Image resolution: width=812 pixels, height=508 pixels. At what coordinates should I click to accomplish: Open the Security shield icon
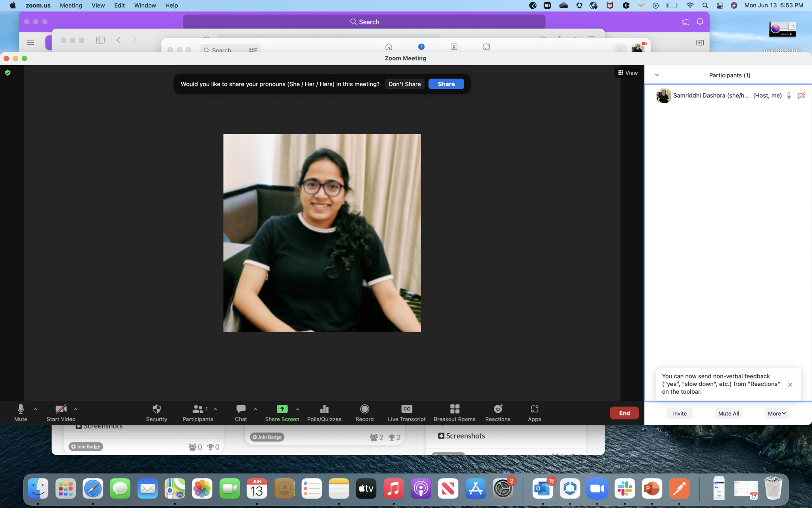[157, 409]
